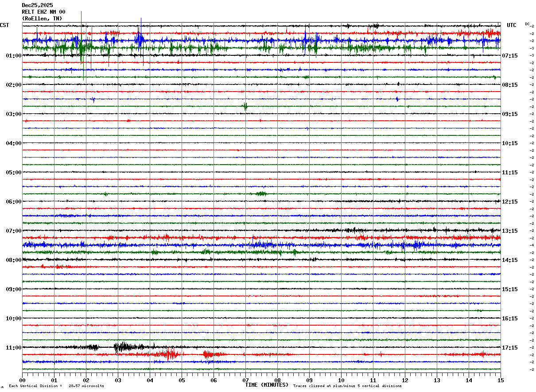The width and height of the screenshot is (536, 392).
Task: Click the 15 minute tick label
Action: pos(501,380)
